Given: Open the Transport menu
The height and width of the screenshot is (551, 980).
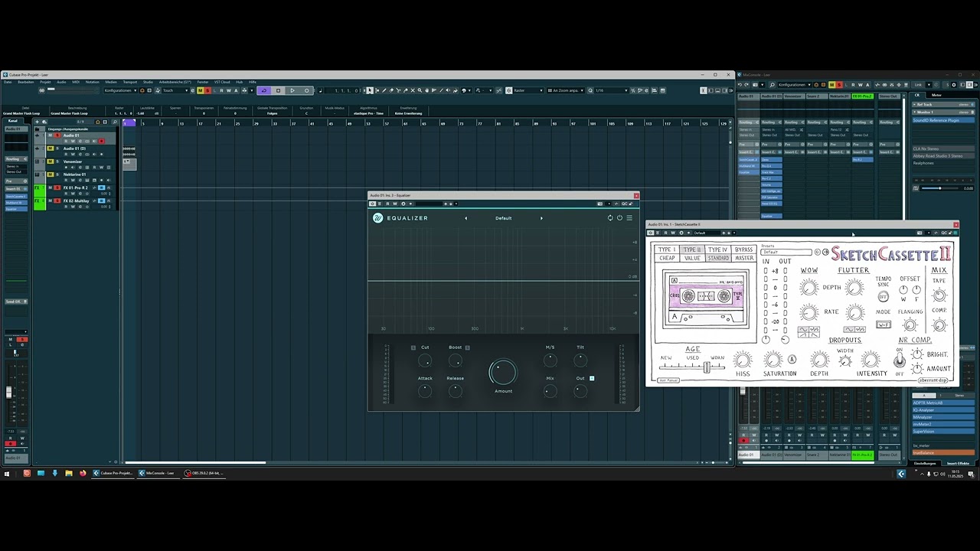Looking at the screenshot, I should coord(130,82).
